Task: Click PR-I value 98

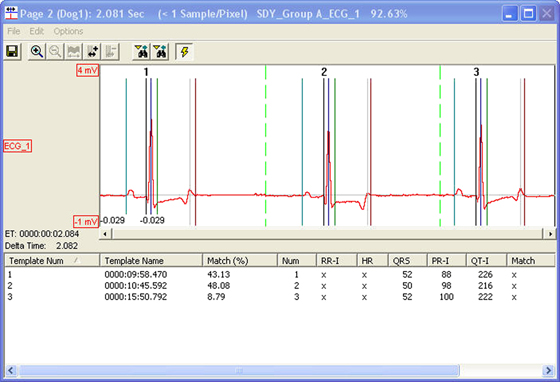Action: coord(446,286)
